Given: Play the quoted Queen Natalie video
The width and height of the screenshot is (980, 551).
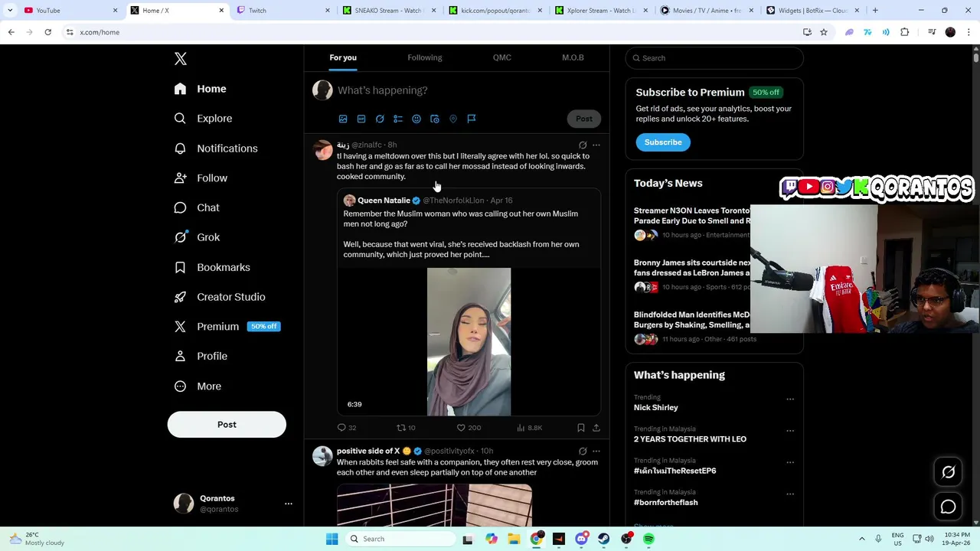Looking at the screenshot, I should 469,341.
